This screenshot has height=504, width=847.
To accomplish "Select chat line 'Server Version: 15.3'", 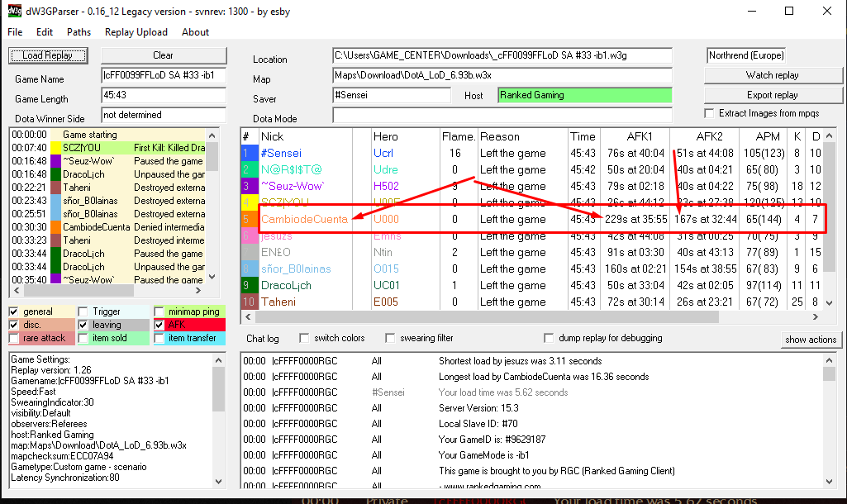I will tap(478, 408).
